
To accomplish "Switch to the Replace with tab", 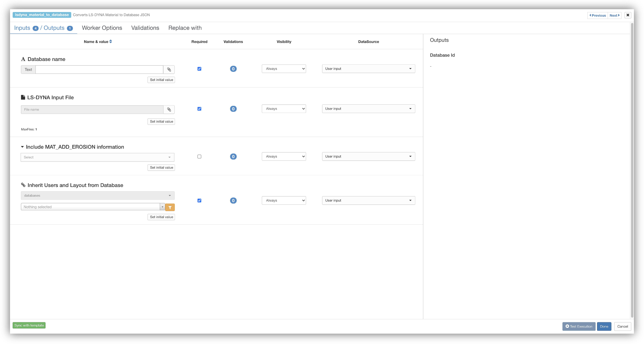I will [x=185, y=28].
